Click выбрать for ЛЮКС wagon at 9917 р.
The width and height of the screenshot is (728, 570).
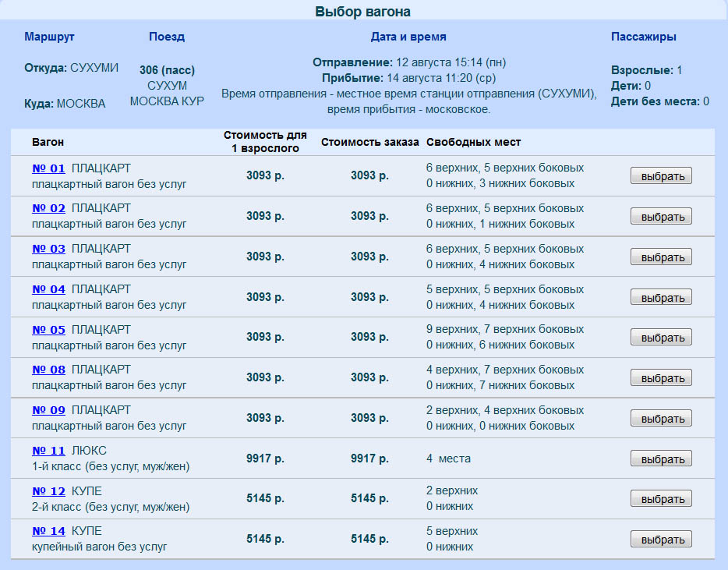[x=661, y=459]
